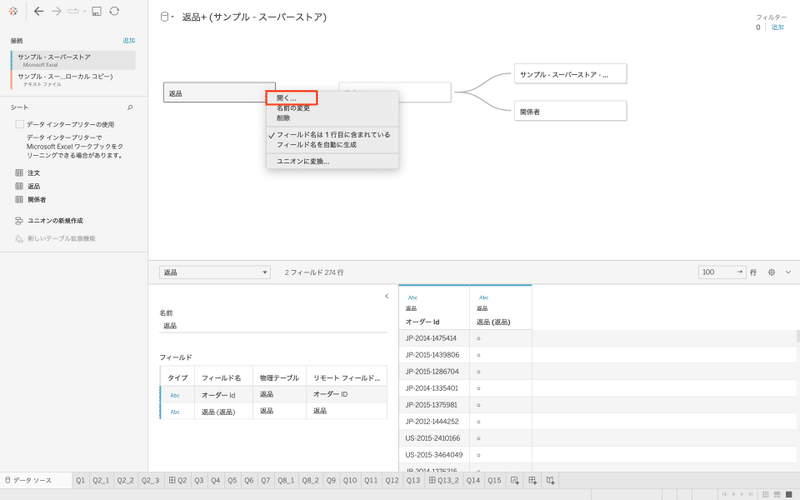Click cell US-2015-2410166
This screenshot has height=500, width=800.
[433, 438]
